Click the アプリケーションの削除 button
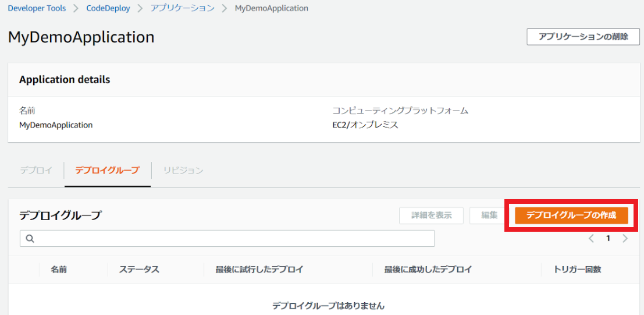 point(583,37)
